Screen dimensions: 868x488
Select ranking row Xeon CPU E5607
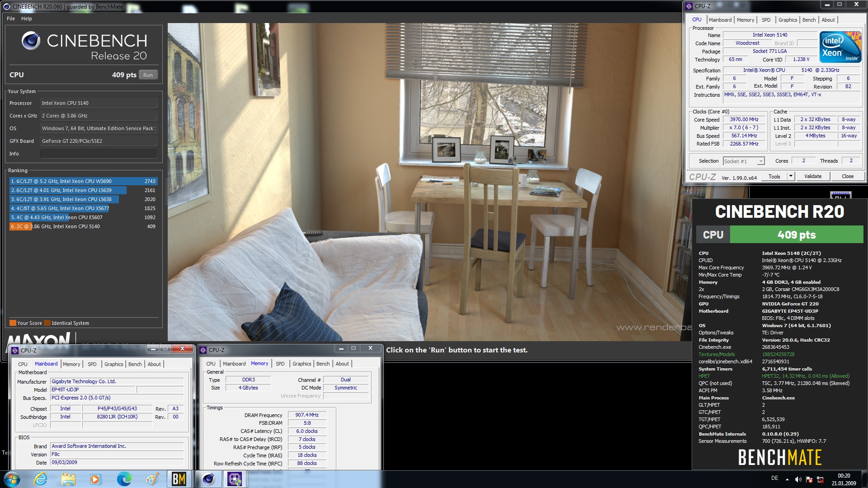coord(83,217)
